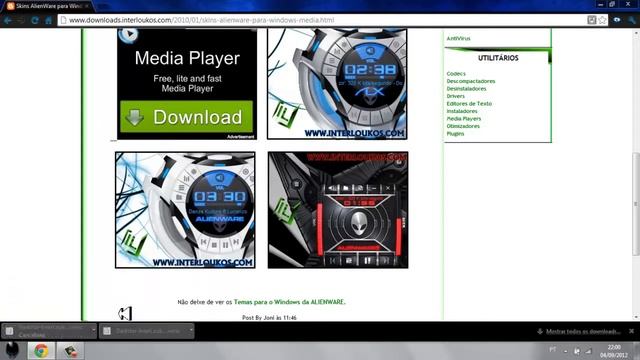
Task: Reload the page with the refresh icon
Action: pyautogui.click(x=35, y=20)
